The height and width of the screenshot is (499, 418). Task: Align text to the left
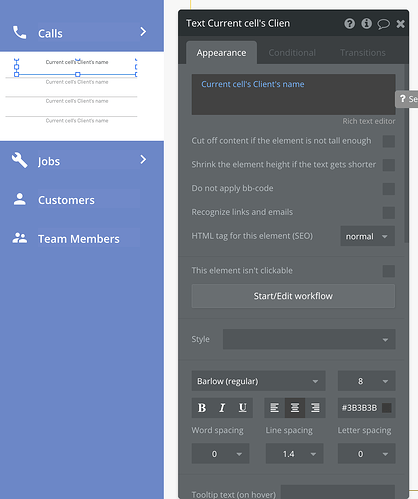[x=274, y=408]
